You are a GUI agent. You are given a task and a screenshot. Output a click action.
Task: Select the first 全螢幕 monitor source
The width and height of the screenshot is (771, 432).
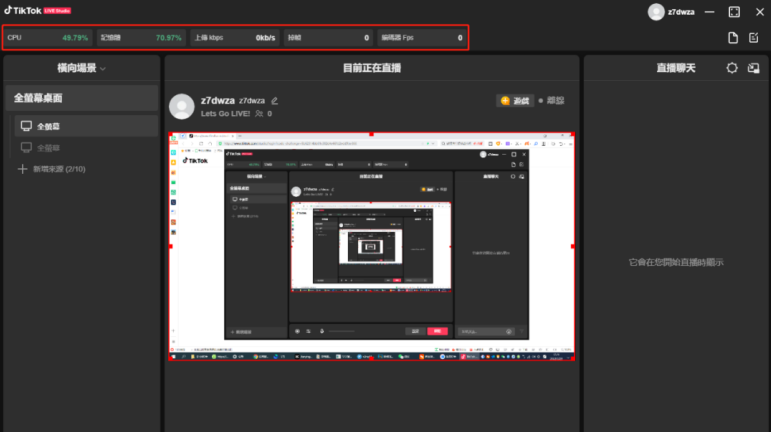point(86,126)
